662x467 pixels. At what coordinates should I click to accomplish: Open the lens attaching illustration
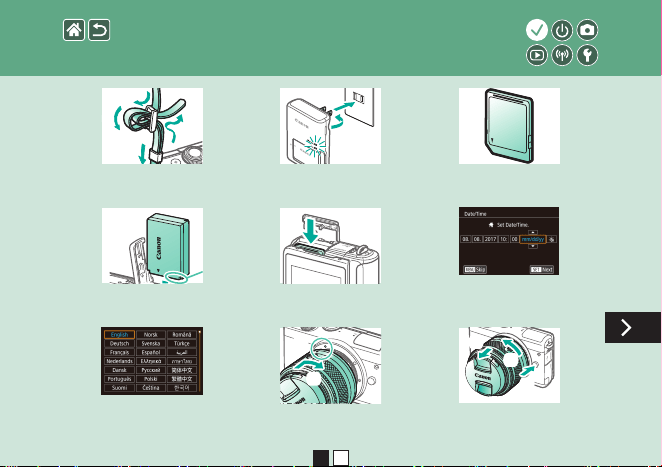click(x=330, y=365)
